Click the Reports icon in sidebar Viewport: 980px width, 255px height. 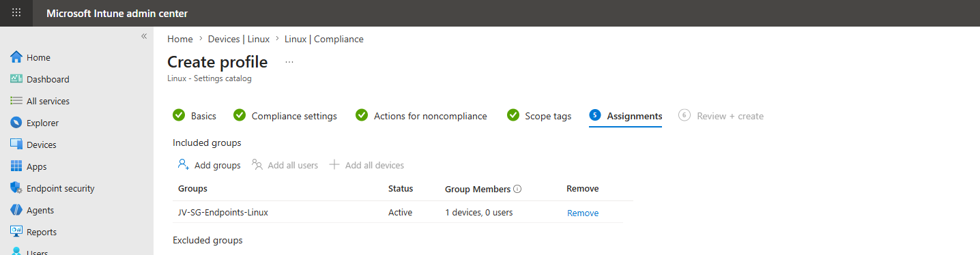(16, 232)
